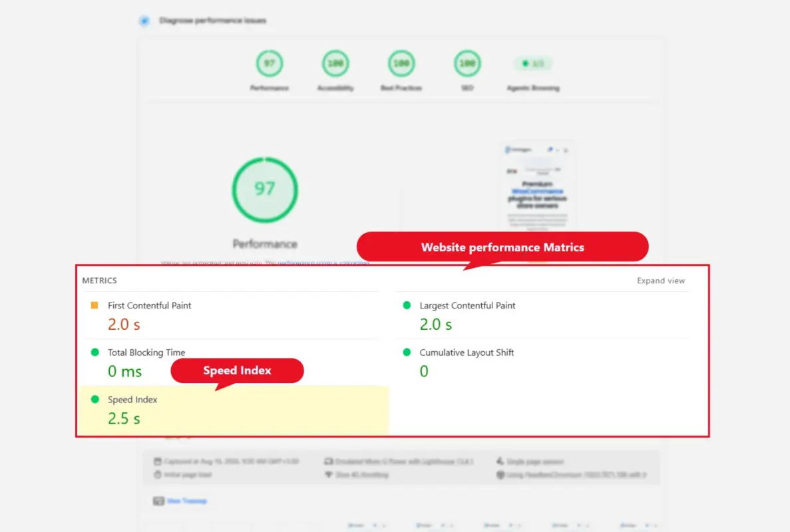Select the First Contentful Paint label
The width and height of the screenshot is (790, 532).
[x=149, y=305]
